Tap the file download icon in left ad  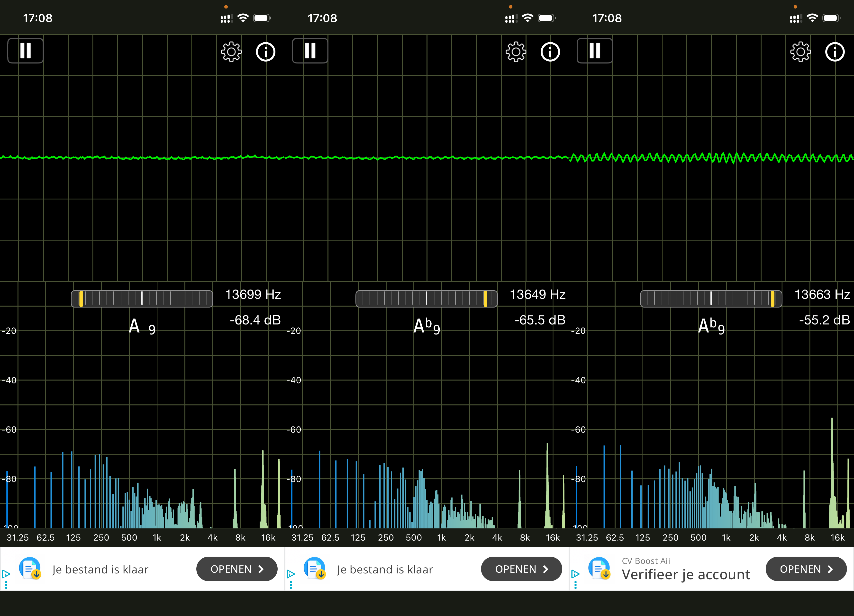point(30,568)
